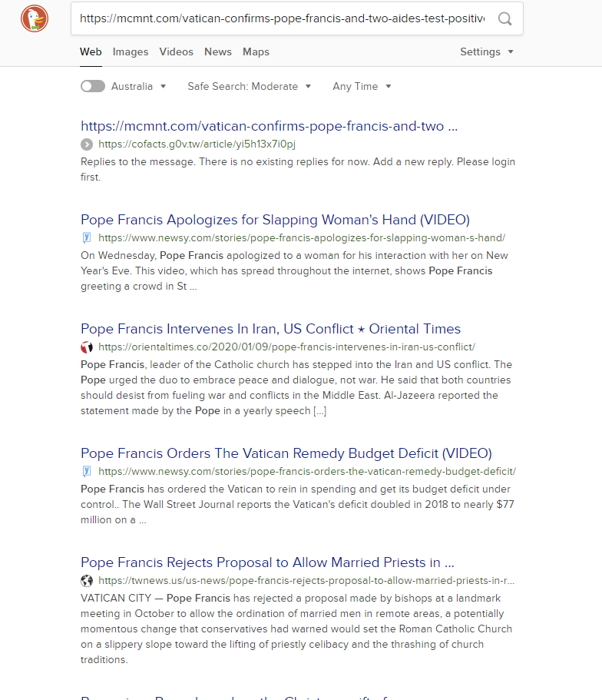Click the newsy.com remedy-budget-deficit URL
This screenshot has width=602, height=700.
[x=307, y=472]
